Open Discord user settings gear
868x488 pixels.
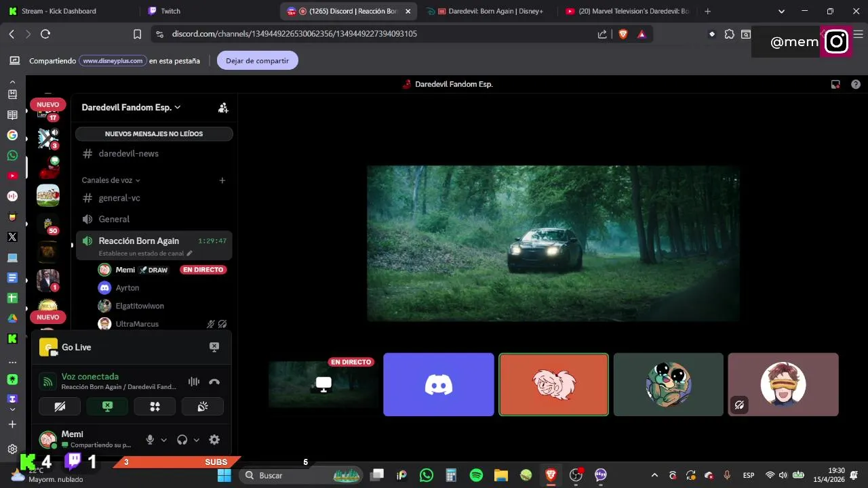tap(214, 440)
